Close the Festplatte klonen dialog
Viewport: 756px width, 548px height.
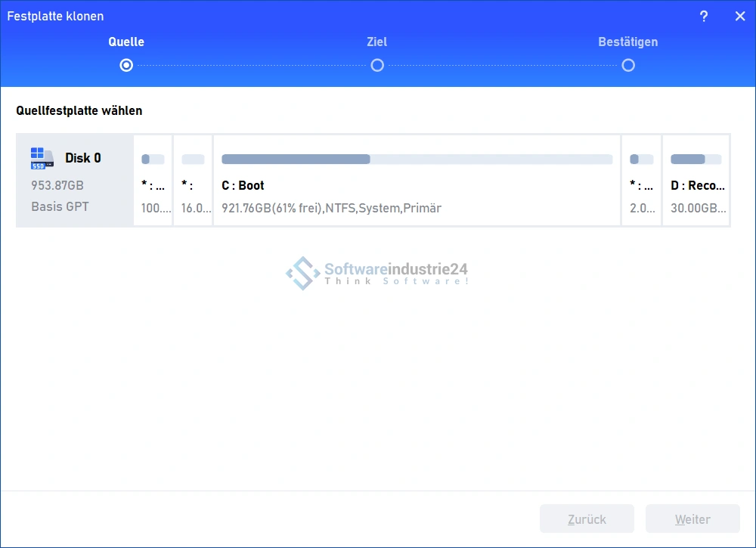tap(739, 16)
